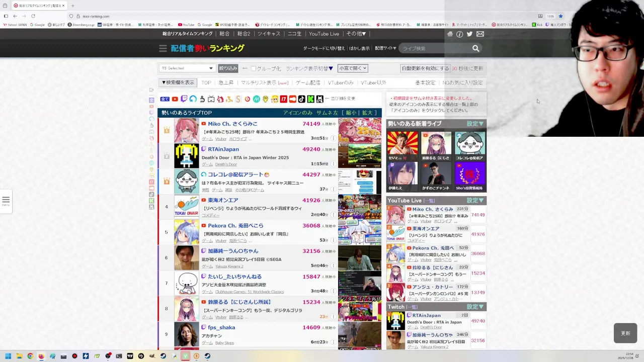Focus the ライブ検索 search field
The height and width of the screenshot is (362, 644).
(x=435, y=48)
